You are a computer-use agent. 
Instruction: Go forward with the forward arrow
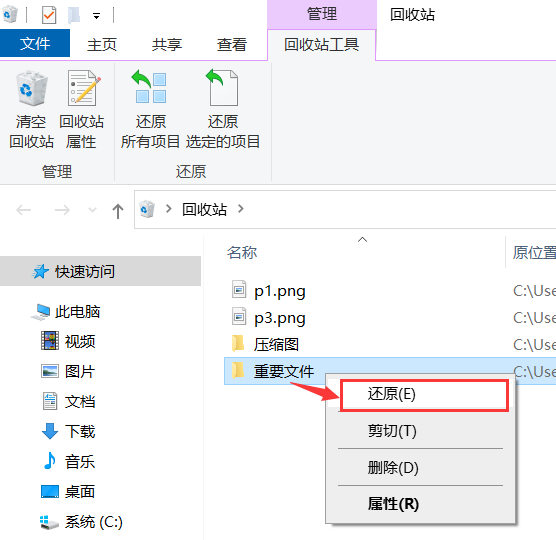click(62, 210)
